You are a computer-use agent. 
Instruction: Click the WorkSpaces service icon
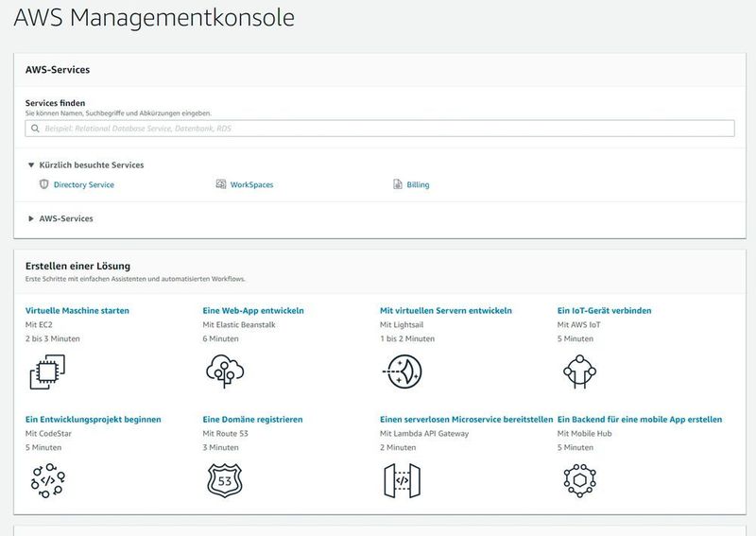(x=221, y=184)
